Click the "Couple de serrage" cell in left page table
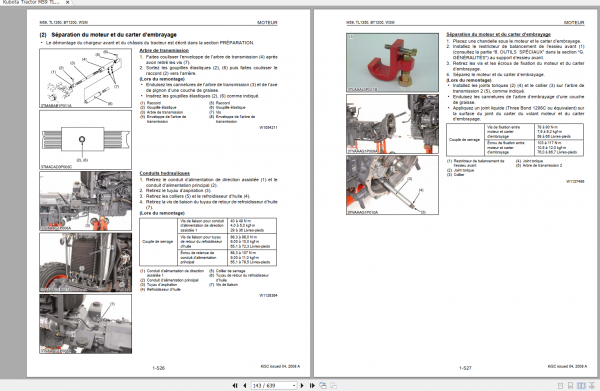Image resolution: width=600 pixels, height=391 pixels. coord(158,241)
